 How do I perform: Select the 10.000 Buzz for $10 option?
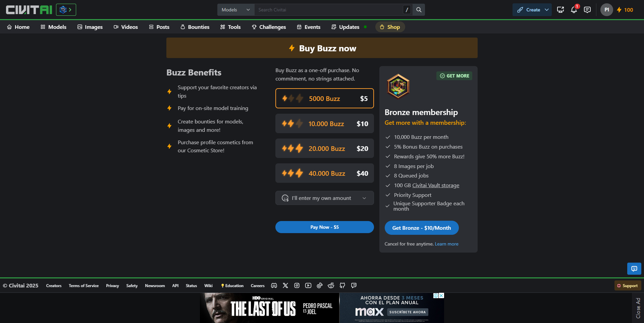pos(325,123)
